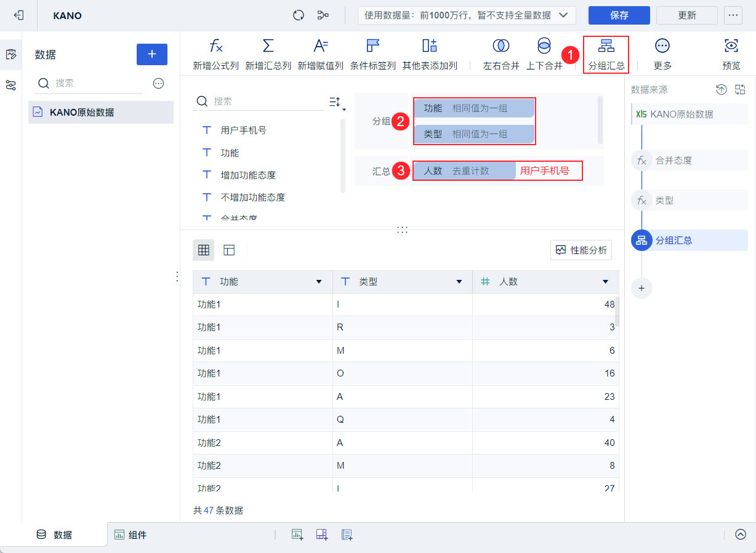
Task: Click the 数据 panel search field
Action: [x=89, y=83]
